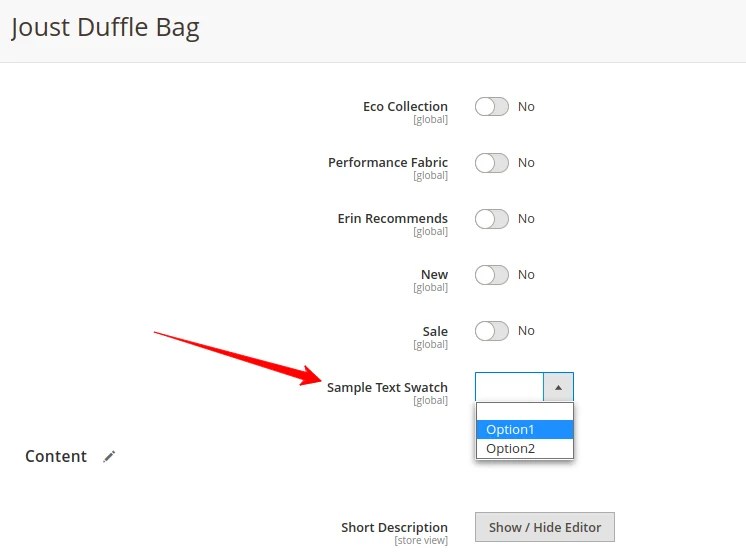The width and height of the screenshot is (746, 556).
Task: Click the dropdown arrow of Sample Text Swatch
Action: (558, 388)
